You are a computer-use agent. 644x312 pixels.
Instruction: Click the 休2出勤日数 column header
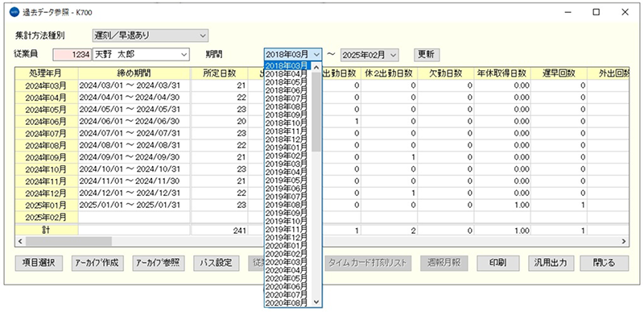[389, 73]
